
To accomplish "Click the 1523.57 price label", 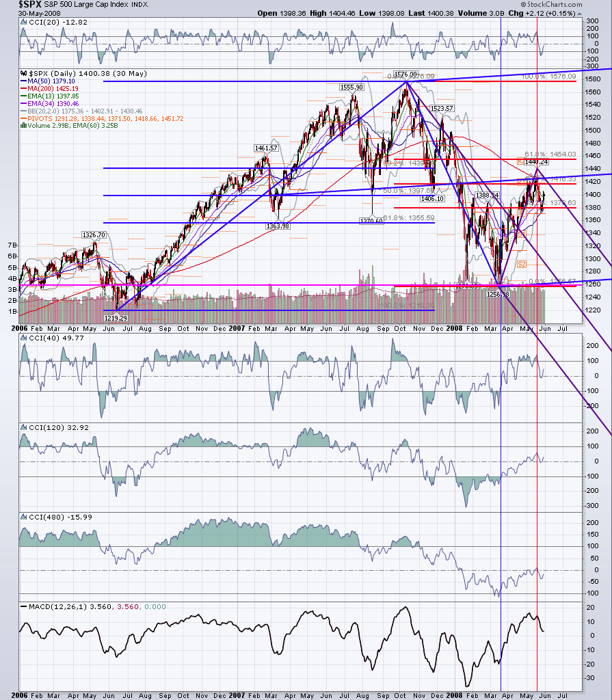I will pyautogui.click(x=442, y=109).
